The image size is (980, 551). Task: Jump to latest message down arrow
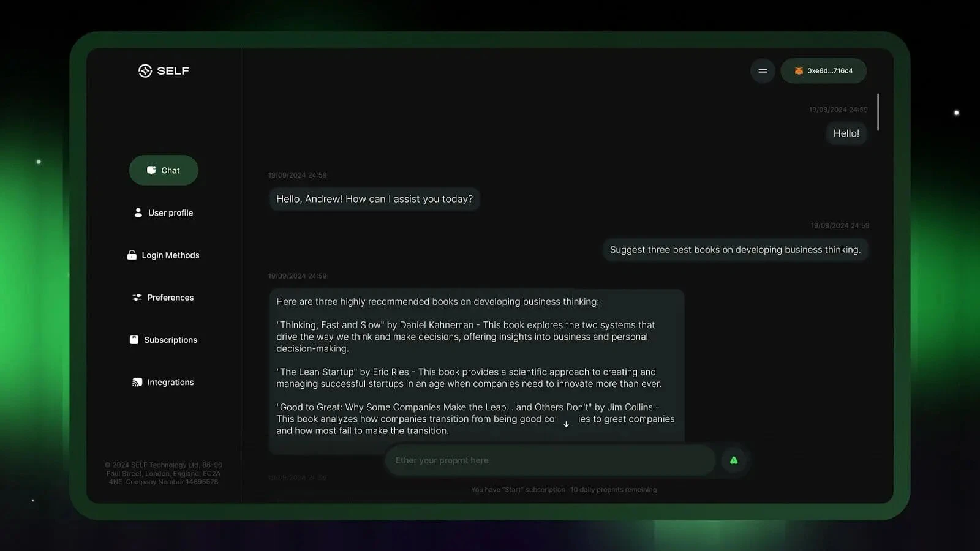pos(566,424)
